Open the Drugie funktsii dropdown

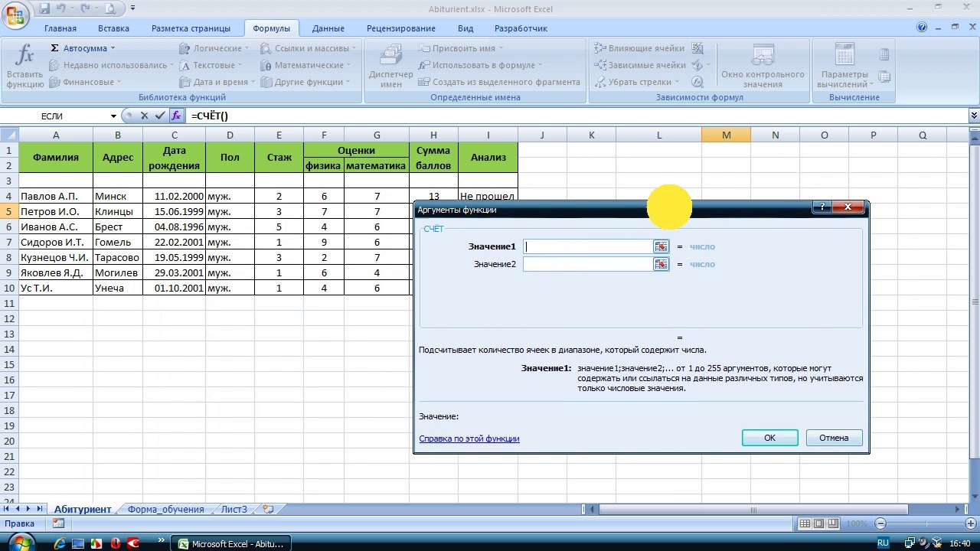[x=305, y=82]
